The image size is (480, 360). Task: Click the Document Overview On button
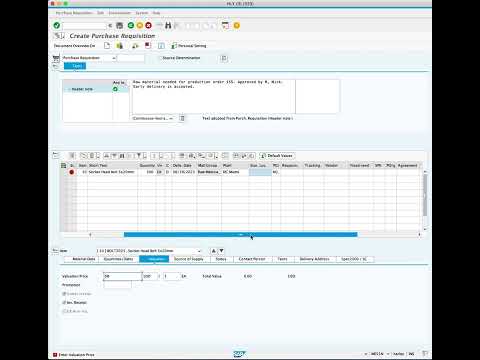75,46
